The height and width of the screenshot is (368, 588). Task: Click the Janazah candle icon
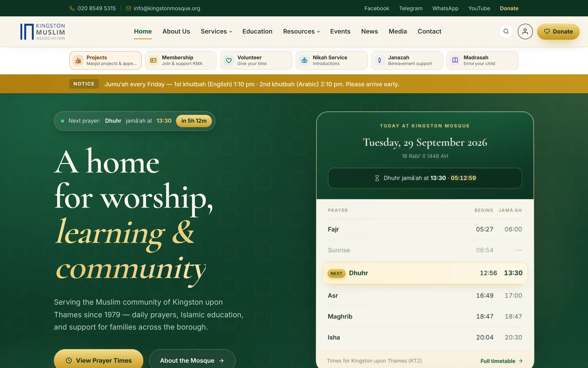[379, 60]
